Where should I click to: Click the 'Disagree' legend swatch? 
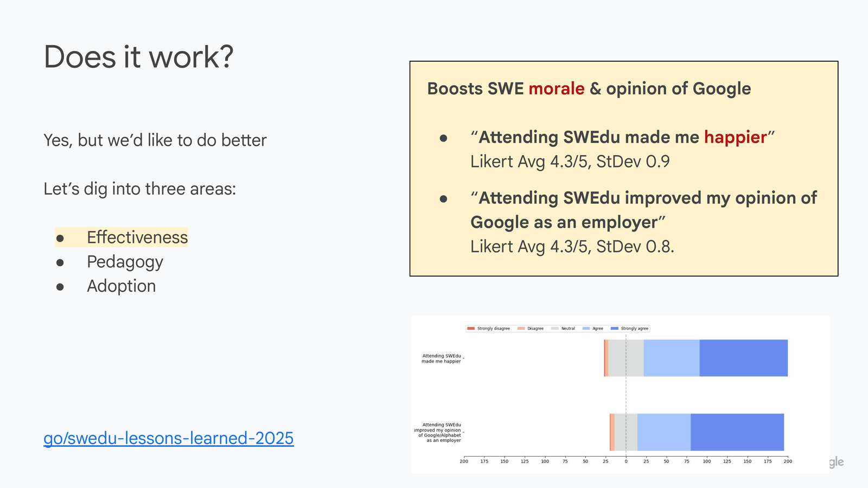[x=521, y=329]
